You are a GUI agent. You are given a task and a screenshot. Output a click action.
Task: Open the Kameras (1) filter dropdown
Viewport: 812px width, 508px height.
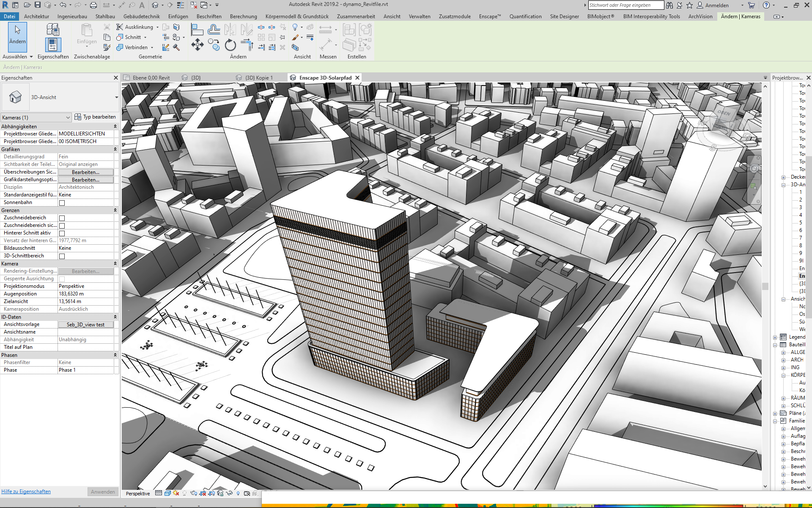(x=36, y=117)
